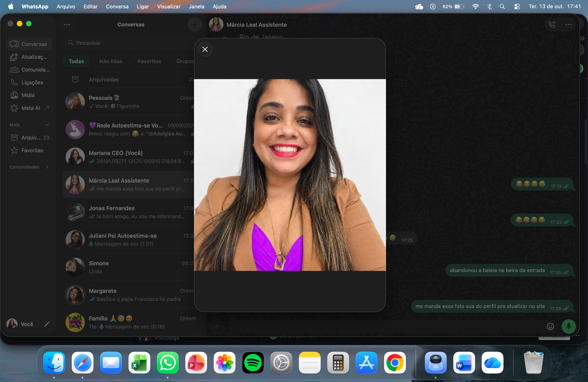The image size is (588, 382).
Task: Open the Rede Autoestima-se group chat
Action: click(128, 129)
